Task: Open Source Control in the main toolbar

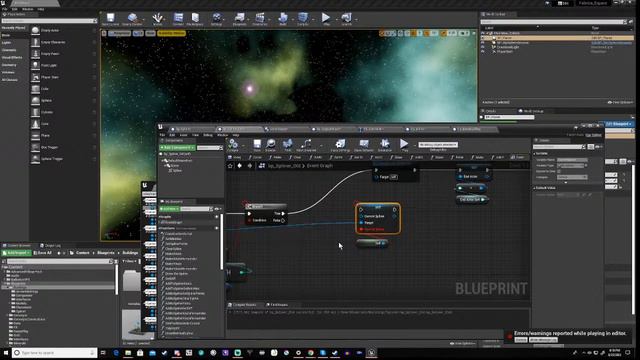Action: click(x=132, y=19)
